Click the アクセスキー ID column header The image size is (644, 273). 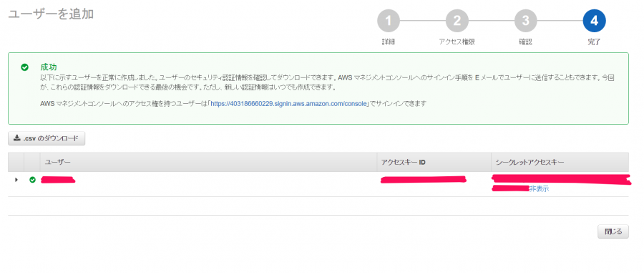[x=403, y=163]
